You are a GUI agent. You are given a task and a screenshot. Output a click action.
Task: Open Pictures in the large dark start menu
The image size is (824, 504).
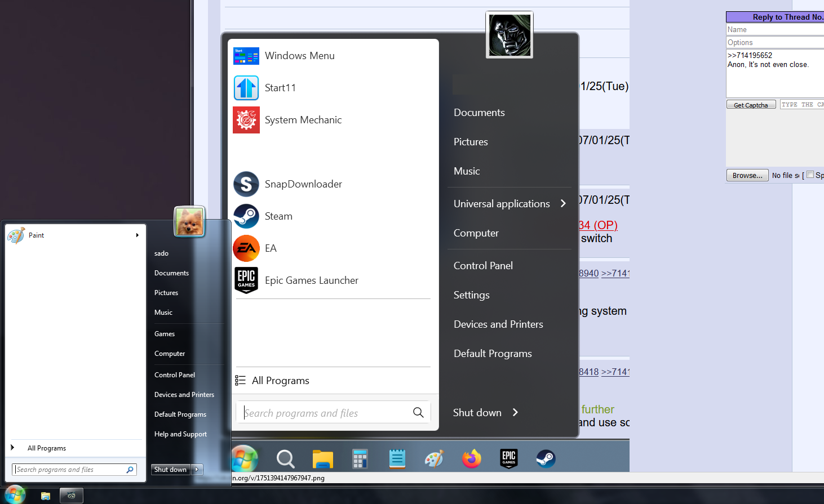pyautogui.click(x=471, y=142)
